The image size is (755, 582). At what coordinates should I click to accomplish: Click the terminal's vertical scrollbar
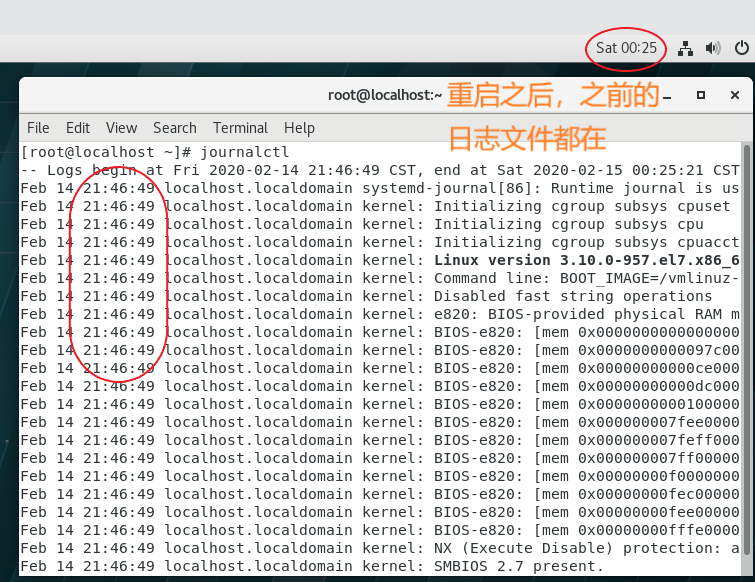click(x=746, y=349)
